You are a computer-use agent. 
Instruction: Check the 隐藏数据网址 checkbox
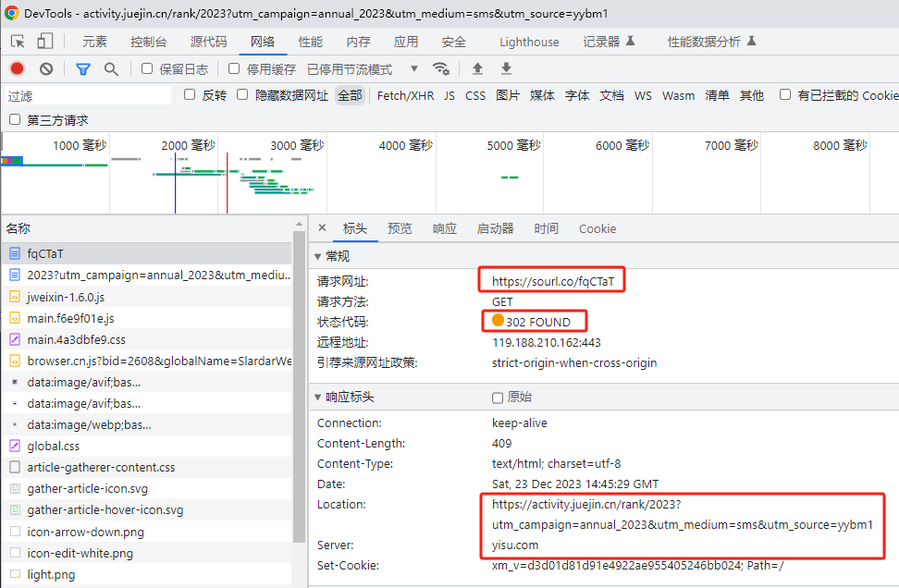242,94
